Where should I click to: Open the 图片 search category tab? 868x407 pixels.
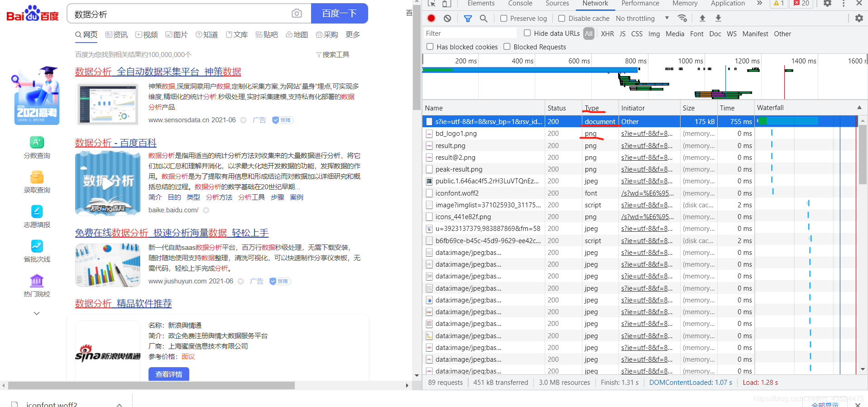177,34
